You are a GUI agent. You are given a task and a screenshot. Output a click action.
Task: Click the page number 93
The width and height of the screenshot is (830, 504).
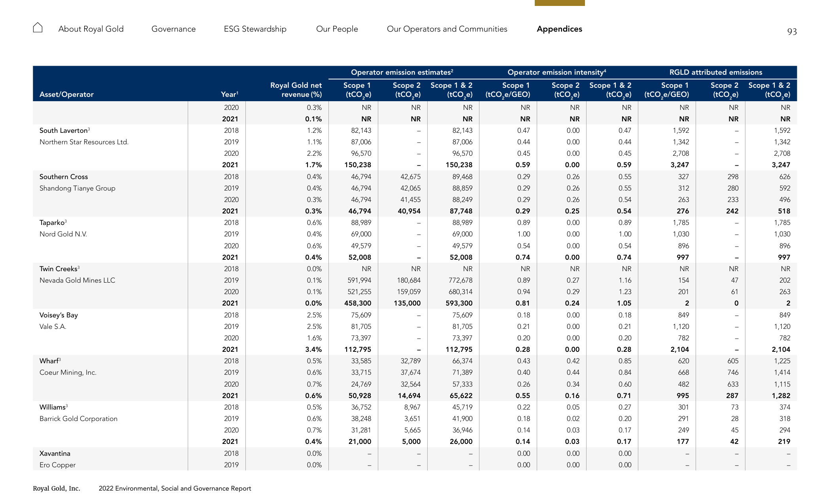click(x=792, y=32)
